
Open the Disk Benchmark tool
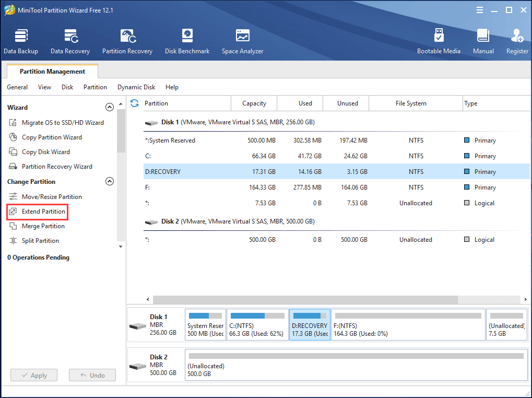pos(187,41)
